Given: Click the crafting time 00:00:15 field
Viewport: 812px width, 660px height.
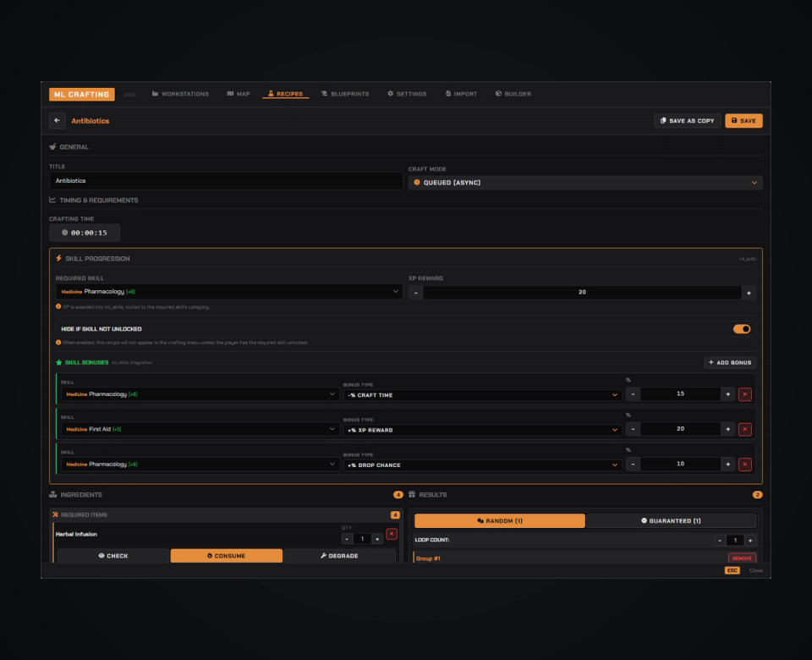Looking at the screenshot, I should (85, 233).
